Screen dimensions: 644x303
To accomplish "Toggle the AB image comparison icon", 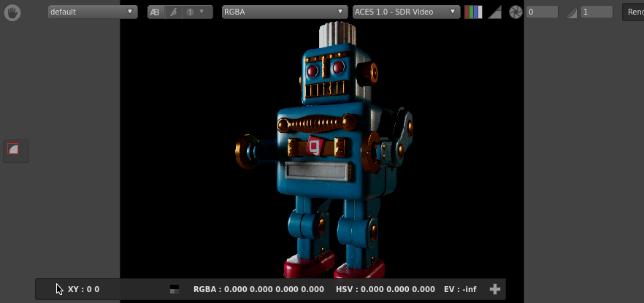I will click(155, 12).
